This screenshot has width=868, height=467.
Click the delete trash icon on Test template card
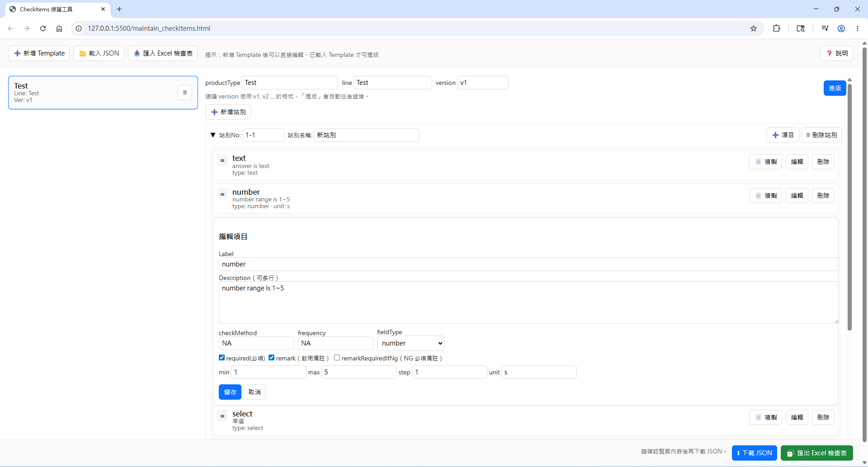pyautogui.click(x=184, y=93)
